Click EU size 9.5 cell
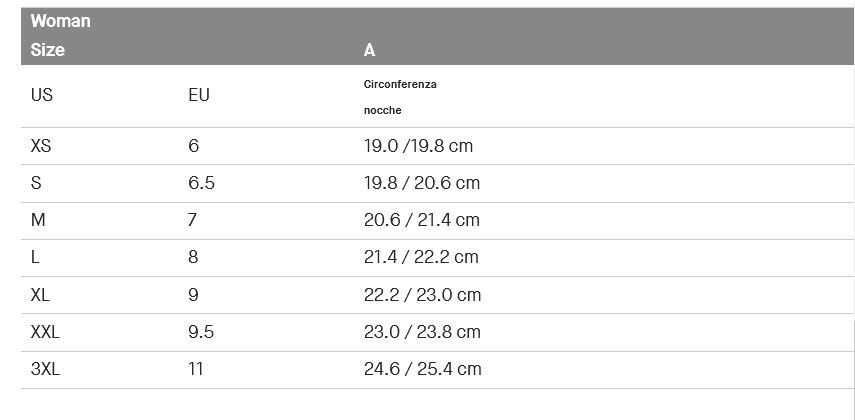 point(201,332)
